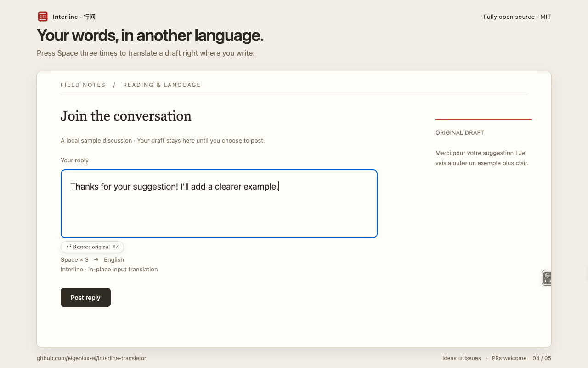588x368 pixels.
Task: Click the 'Fully open source · MIT' text
Action: 517,17
